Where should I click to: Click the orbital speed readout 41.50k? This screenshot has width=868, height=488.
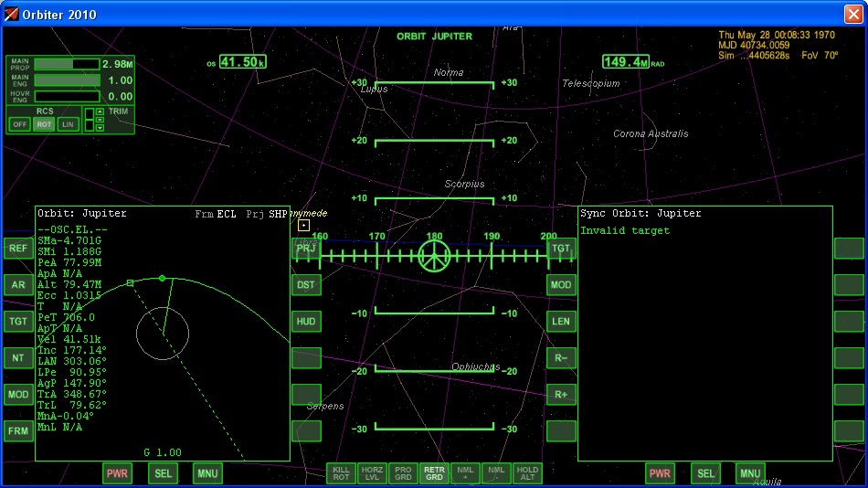click(242, 62)
